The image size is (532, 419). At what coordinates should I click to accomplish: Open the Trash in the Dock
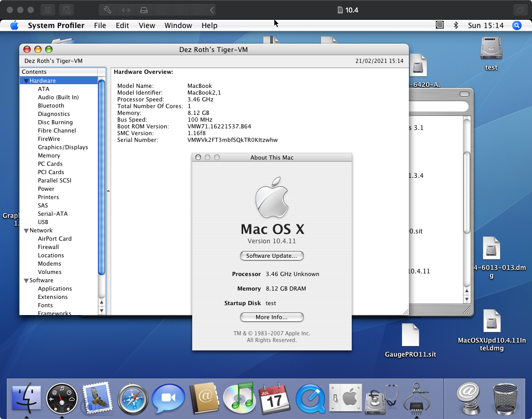point(505,399)
